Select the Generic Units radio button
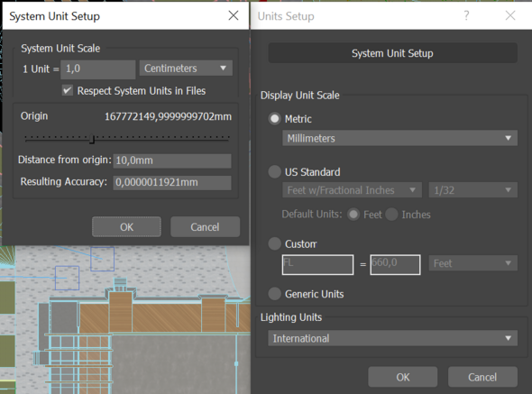 (274, 294)
